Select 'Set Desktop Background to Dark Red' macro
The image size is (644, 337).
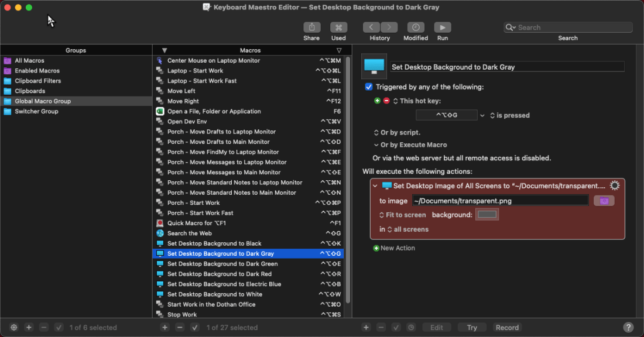[219, 274]
